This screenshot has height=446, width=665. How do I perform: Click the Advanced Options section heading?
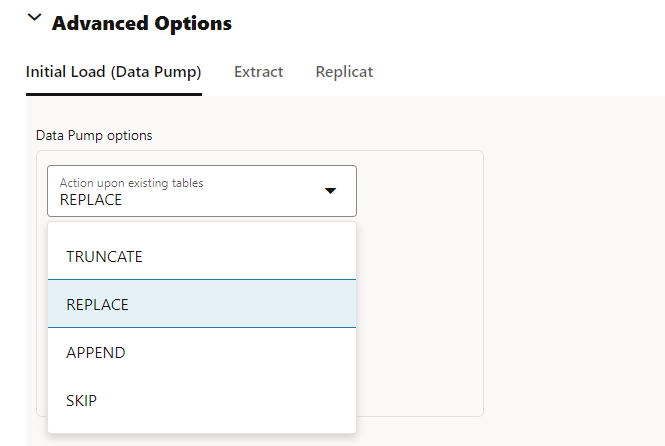(x=142, y=22)
